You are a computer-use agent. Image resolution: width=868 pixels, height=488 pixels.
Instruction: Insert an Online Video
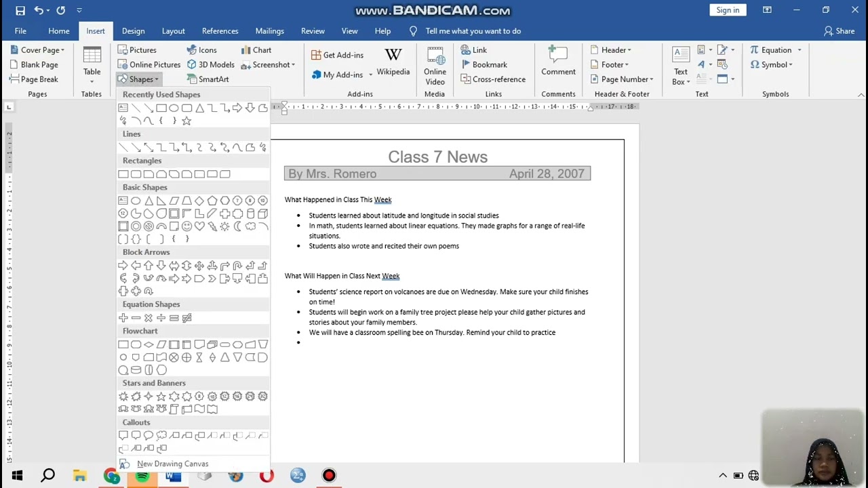pos(435,66)
